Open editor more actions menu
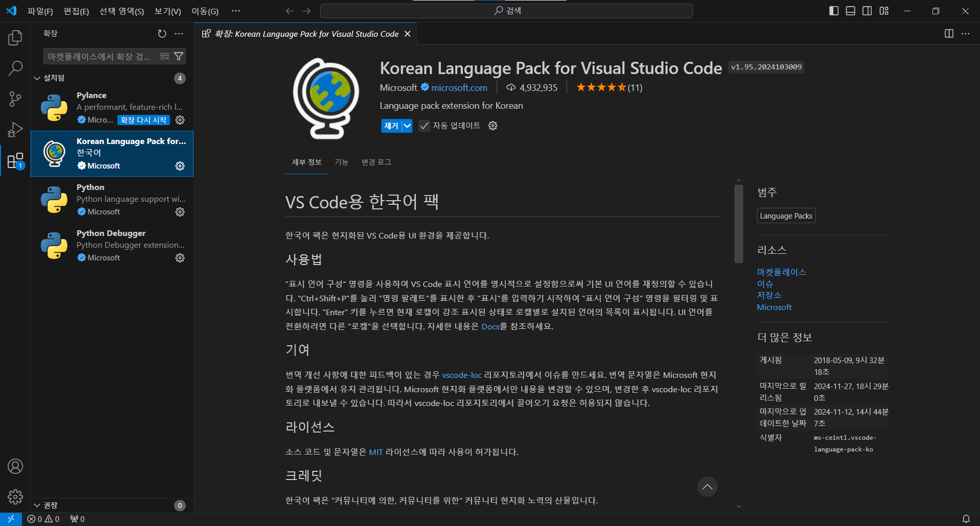980x526 pixels. click(x=965, y=34)
